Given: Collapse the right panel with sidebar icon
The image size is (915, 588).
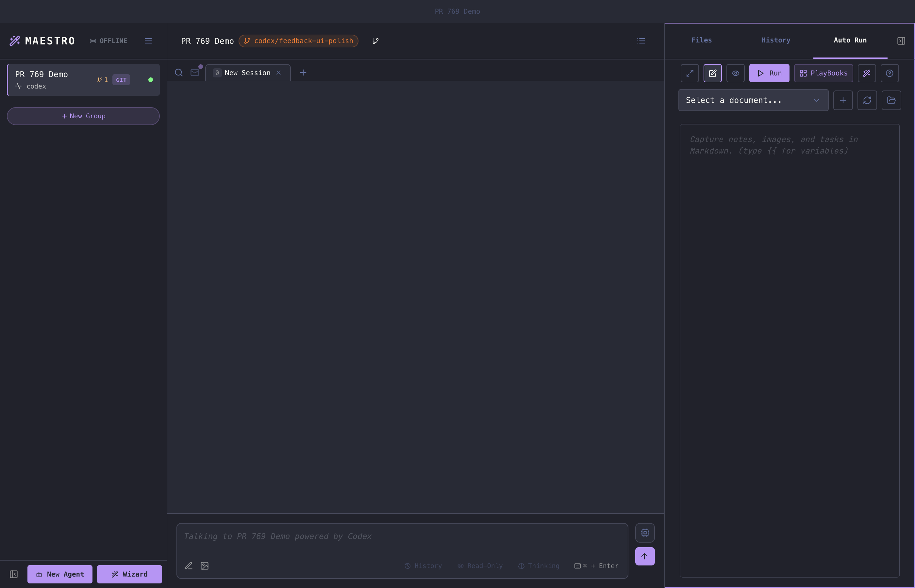Looking at the screenshot, I should click(901, 41).
